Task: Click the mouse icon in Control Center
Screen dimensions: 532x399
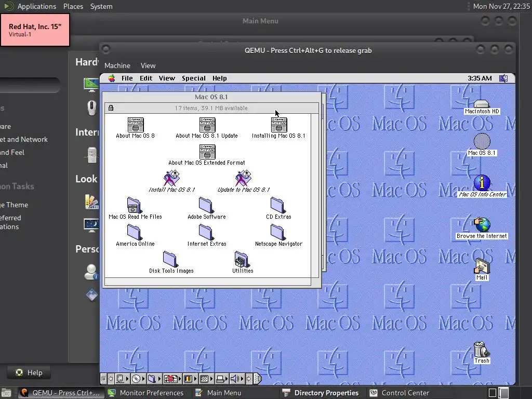Action: (x=91, y=108)
